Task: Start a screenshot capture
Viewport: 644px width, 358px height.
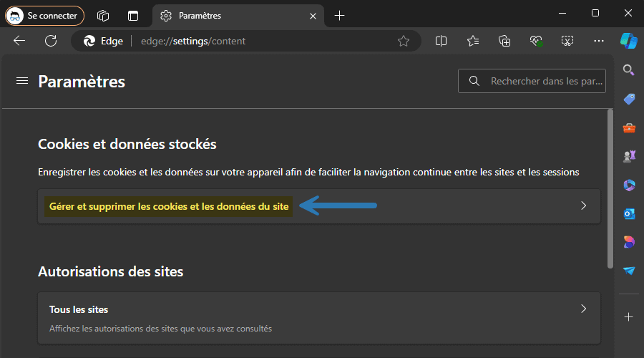Action: pos(567,41)
